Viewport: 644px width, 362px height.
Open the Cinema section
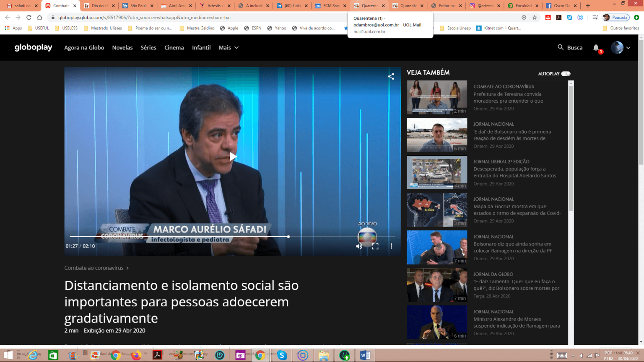(174, 48)
